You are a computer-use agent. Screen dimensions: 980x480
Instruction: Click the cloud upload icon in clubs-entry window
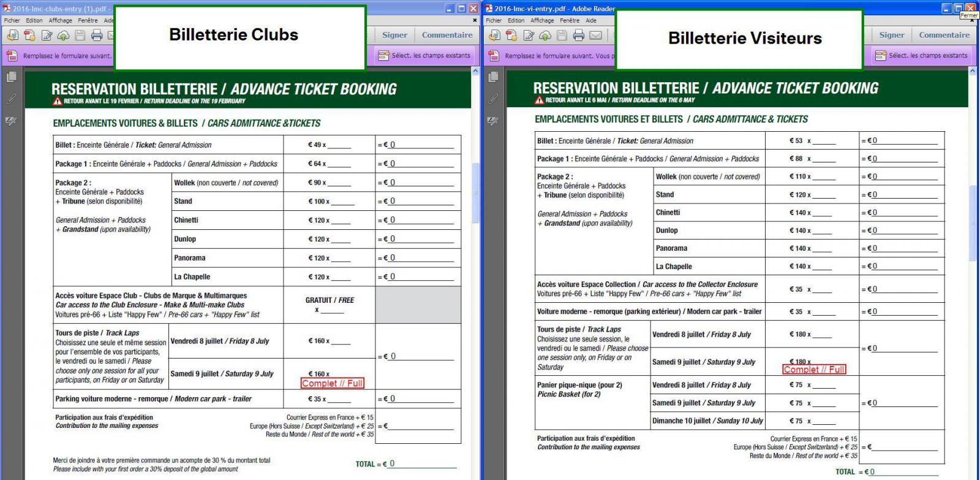[x=63, y=36]
